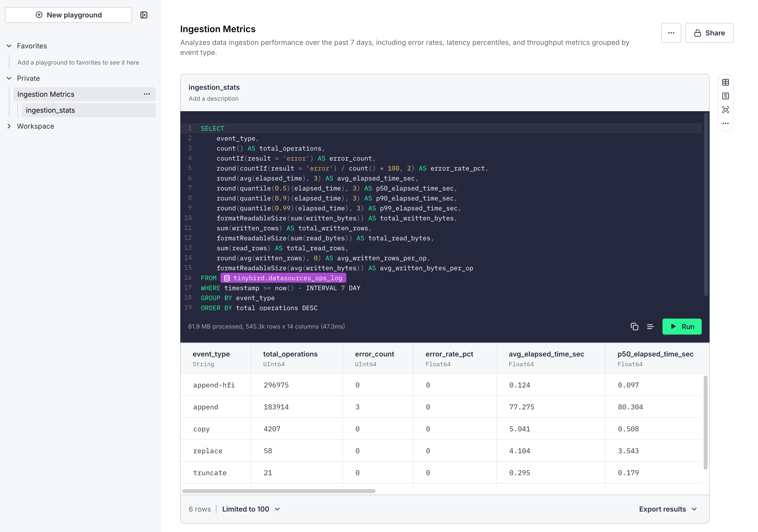Screen dimensions: 758x532
Task: Toggle fullscreen editor view from right panel
Action: click(x=726, y=110)
